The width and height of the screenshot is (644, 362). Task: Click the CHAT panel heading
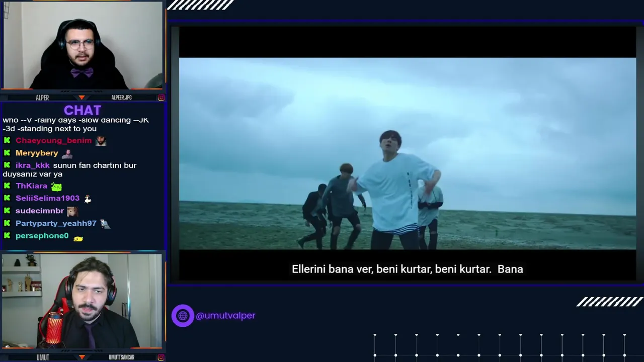click(x=83, y=111)
